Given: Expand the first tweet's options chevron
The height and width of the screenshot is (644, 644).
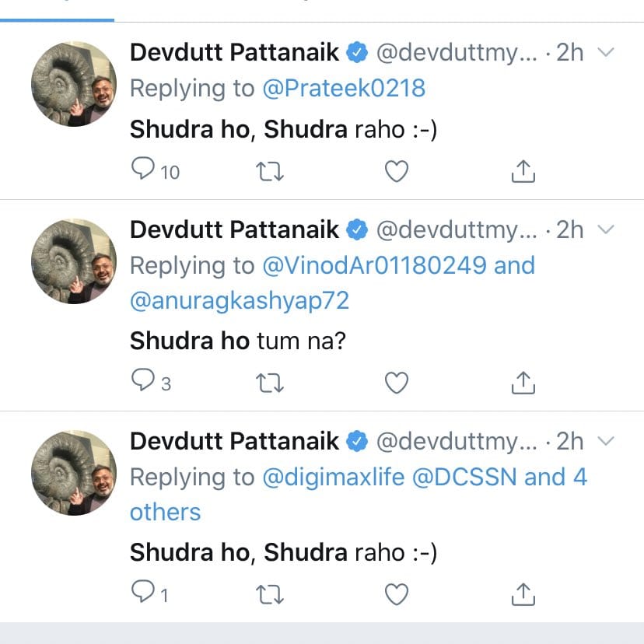Looking at the screenshot, I should [607, 53].
